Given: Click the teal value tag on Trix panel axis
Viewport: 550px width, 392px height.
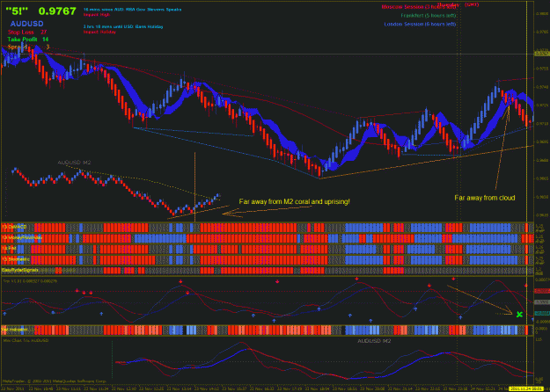Looking at the screenshot, I should click(x=541, y=314).
